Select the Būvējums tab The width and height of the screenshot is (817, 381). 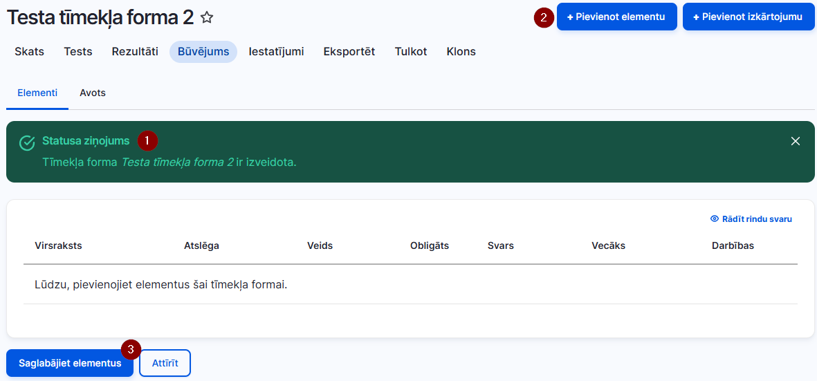(203, 52)
